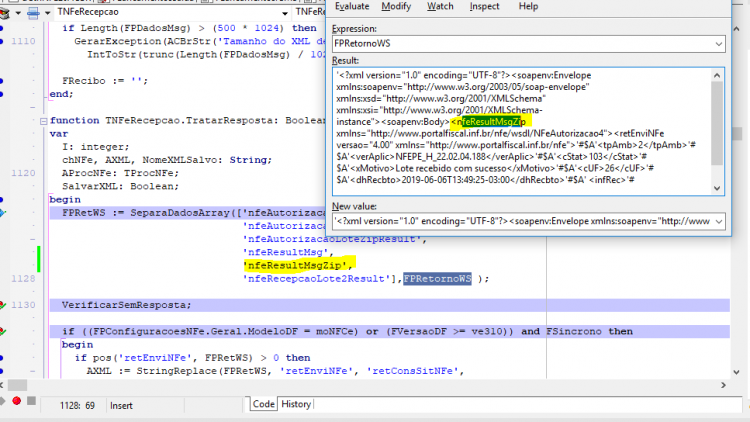The height and width of the screenshot is (422, 750).
Task: Click the AProcNFe: TProcNFe; declaration
Action: [x=120, y=173]
